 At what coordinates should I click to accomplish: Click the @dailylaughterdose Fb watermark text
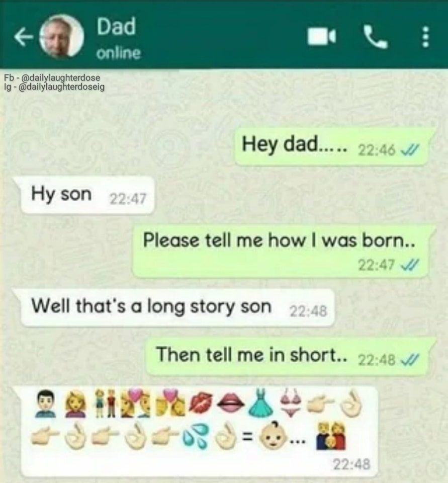coord(52,77)
